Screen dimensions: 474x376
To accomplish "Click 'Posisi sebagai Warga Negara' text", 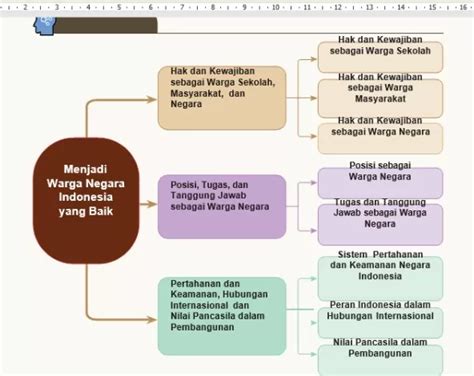I will (380, 171).
